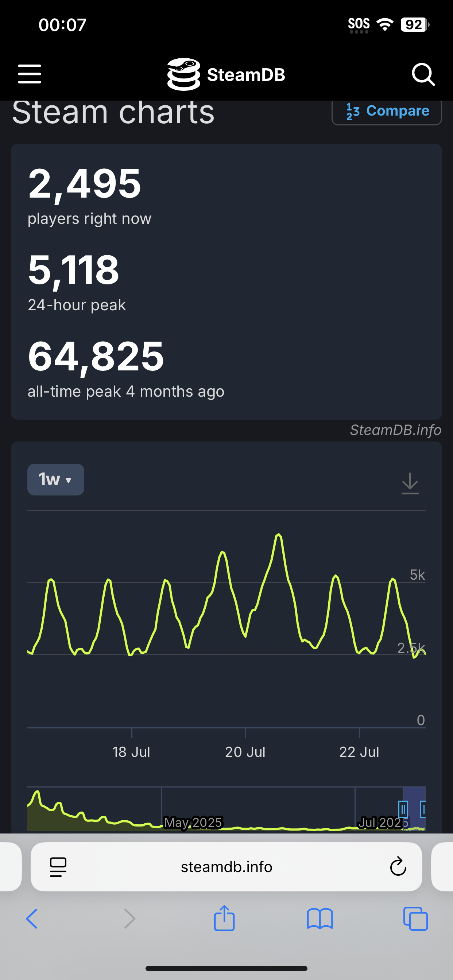Click the Compare button
Viewport: 453px width, 980px height.
[x=386, y=111]
